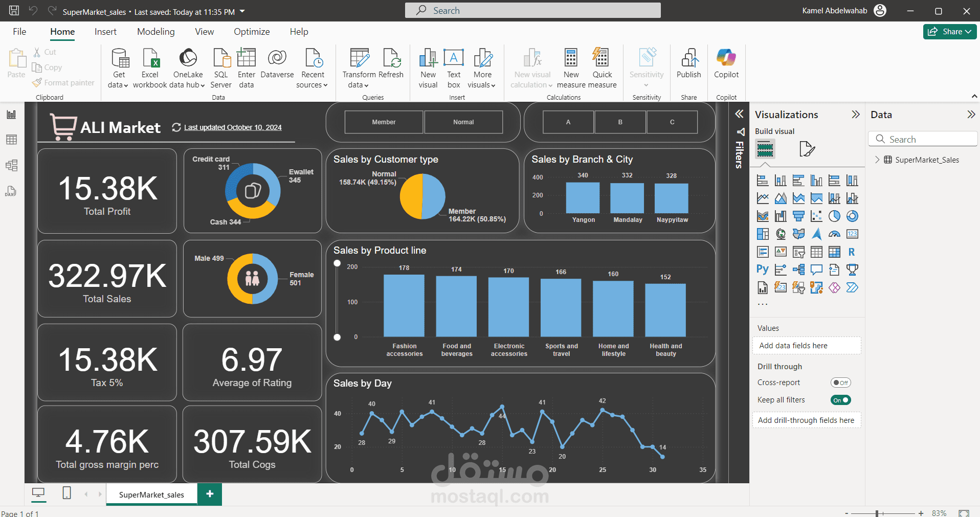Select the SuperMarket_sales page tab

click(151, 494)
